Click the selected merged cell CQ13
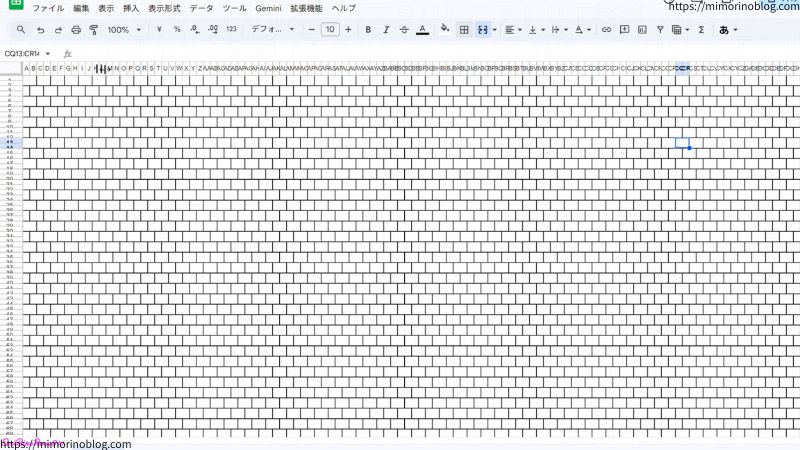800x450 pixels. coord(682,143)
